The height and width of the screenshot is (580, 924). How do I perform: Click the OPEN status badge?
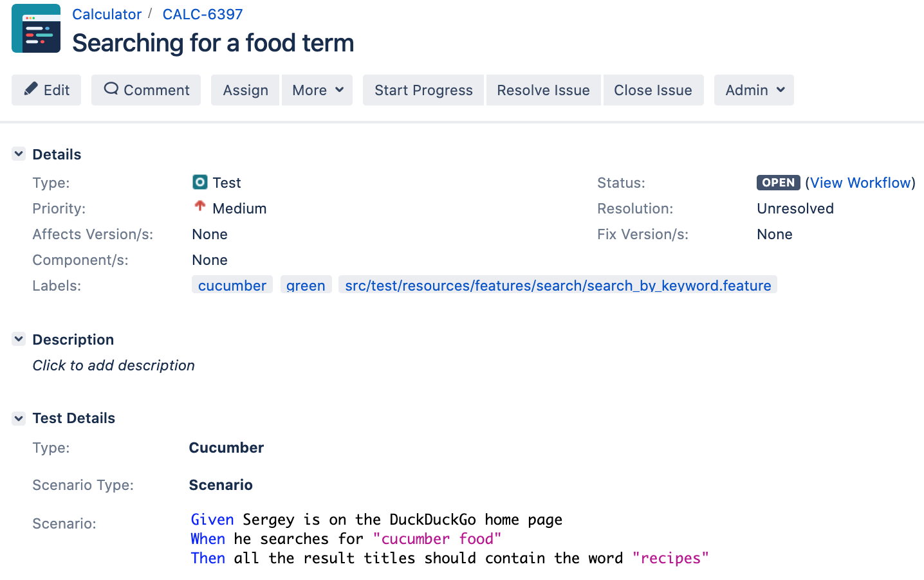tap(778, 183)
